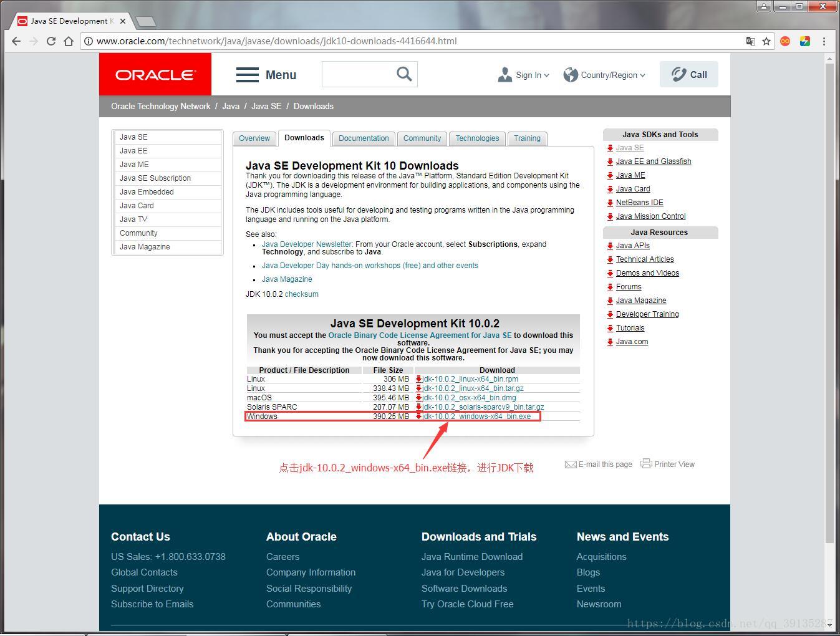
Task: Select Java TV in left sidebar
Action: click(168, 219)
